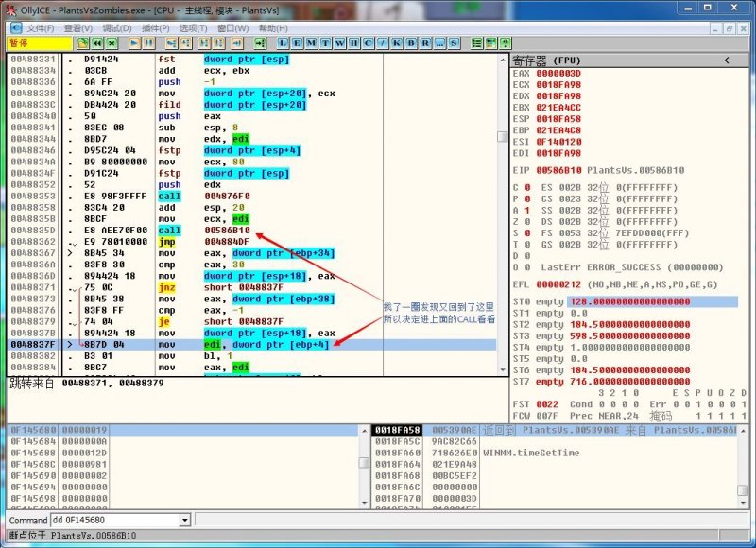Viewport: 756px width, 548px height.
Task: Toggle the S flag value
Action: click(527, 233)
